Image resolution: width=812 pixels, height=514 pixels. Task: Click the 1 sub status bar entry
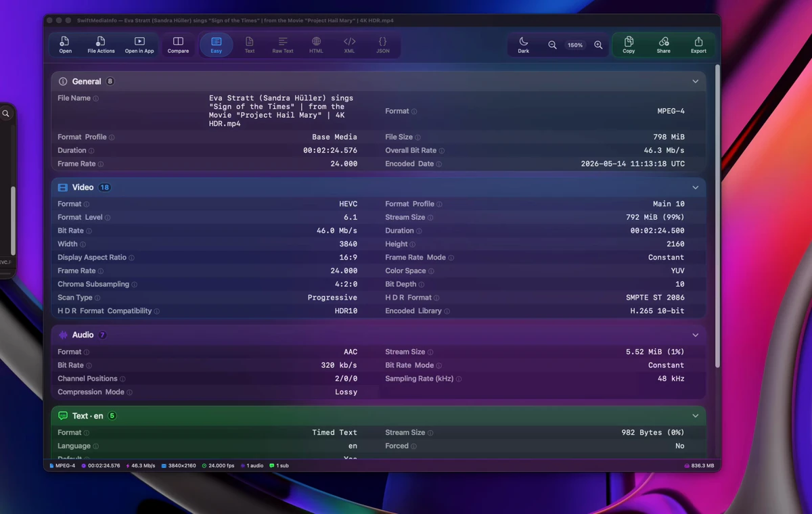[279, 466]
